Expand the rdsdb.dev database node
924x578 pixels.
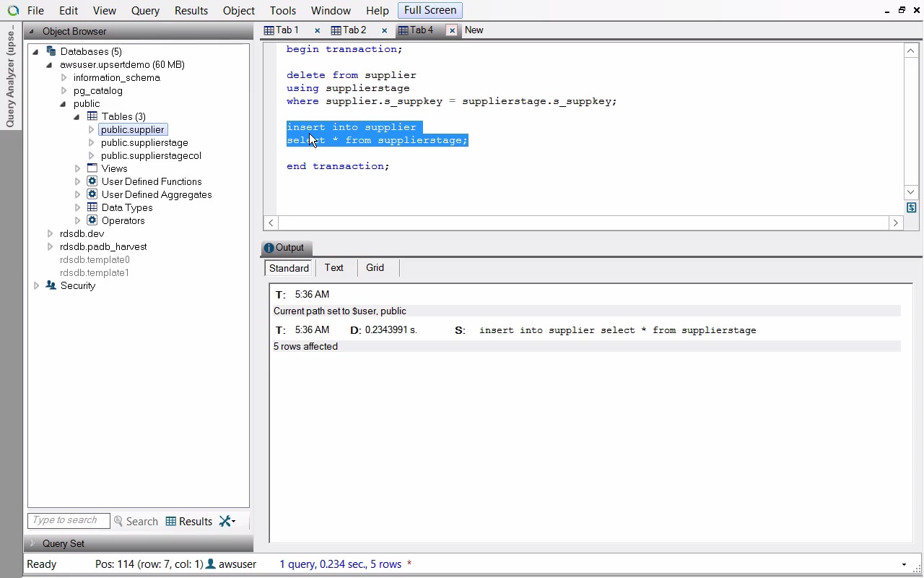[50, 233]
